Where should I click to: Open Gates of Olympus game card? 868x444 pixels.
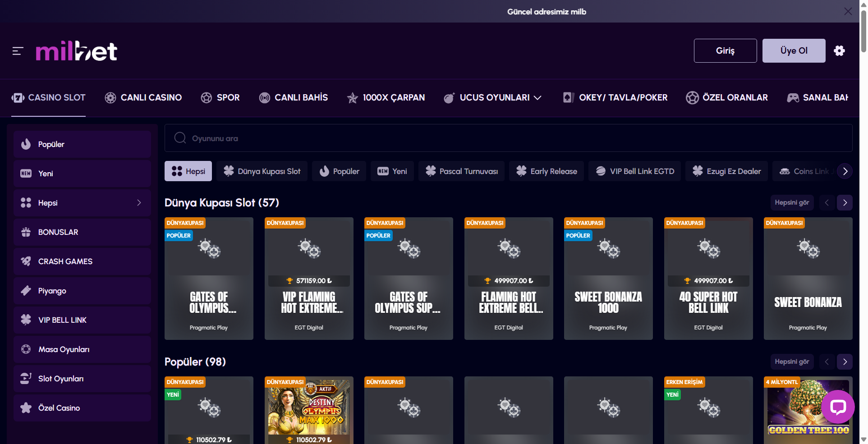[209, 279]
